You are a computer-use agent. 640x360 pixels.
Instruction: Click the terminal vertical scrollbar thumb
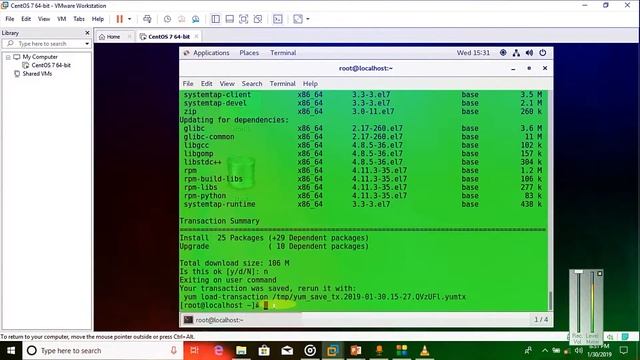(550, 301)
